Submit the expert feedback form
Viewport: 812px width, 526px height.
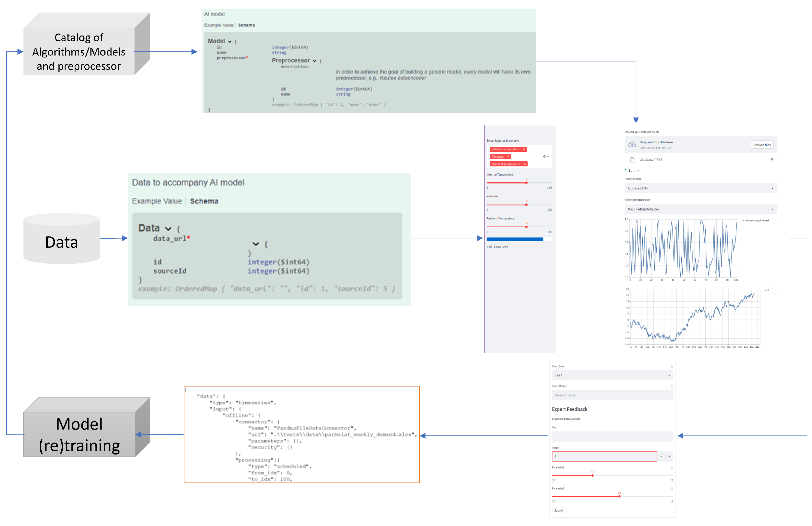pos(559,511)
